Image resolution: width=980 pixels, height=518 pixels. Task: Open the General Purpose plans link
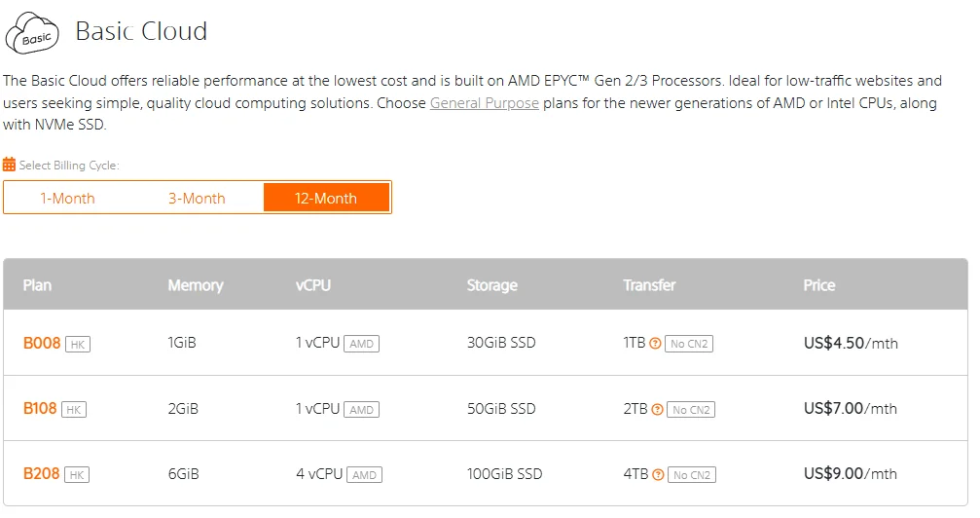click(x=485, y=103)
